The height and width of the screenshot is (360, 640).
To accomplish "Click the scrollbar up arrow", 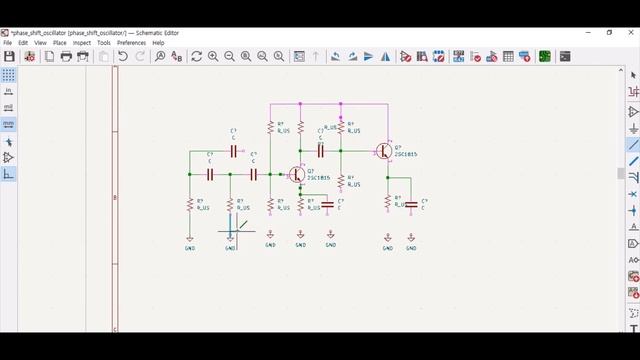I will [621, 70].
